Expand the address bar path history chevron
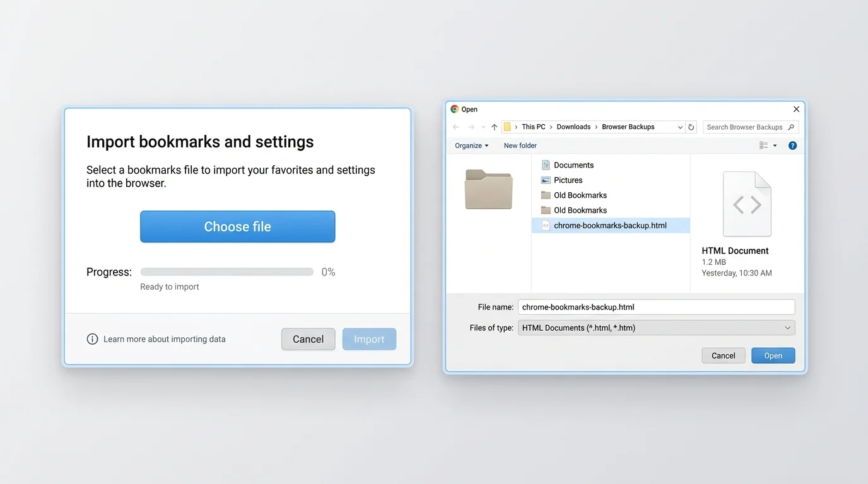 pos(680,127)
